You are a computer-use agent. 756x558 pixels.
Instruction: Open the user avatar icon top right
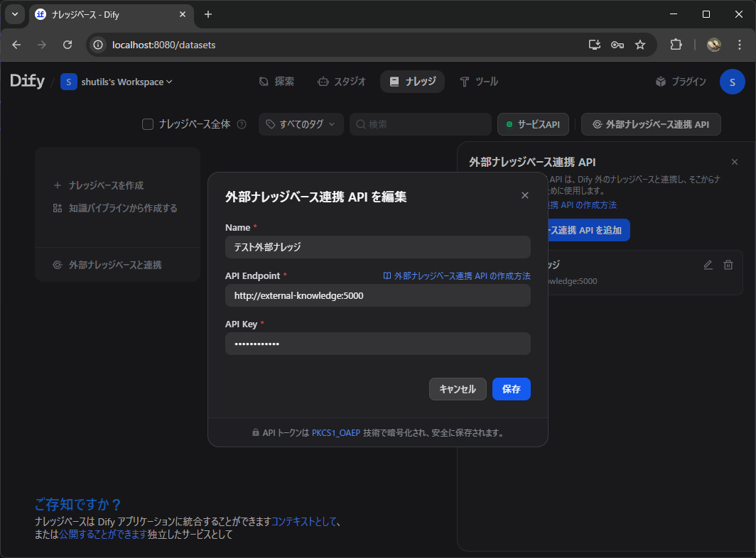pyautogui.click(x=733, y=82)
